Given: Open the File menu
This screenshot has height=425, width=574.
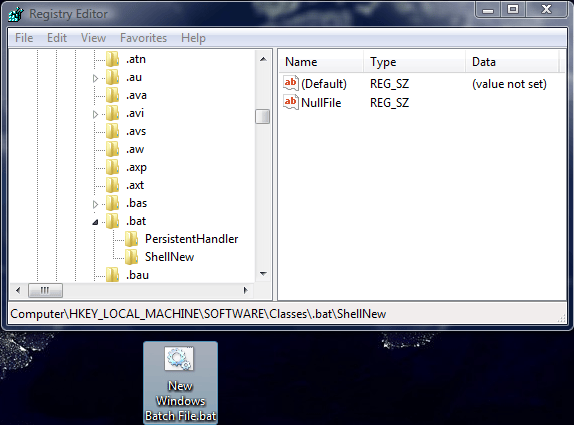Looking at the screenshot, I should (x=24, y=38).
